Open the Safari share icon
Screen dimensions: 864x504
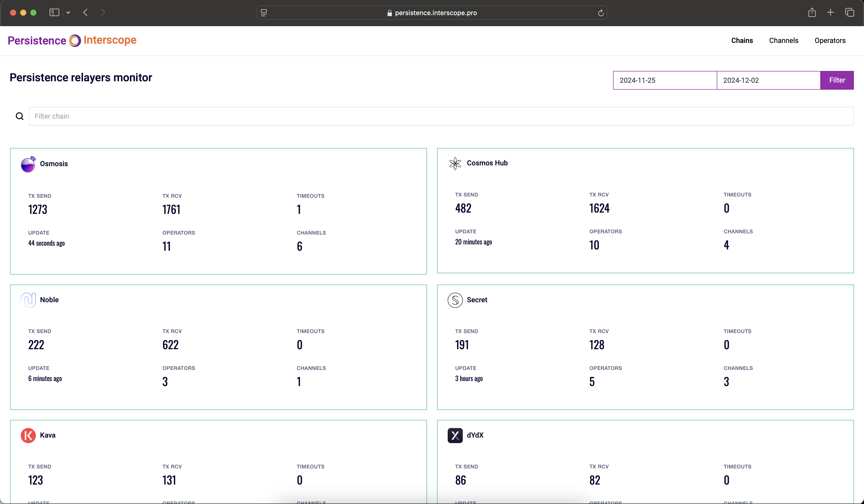point(811,13)
